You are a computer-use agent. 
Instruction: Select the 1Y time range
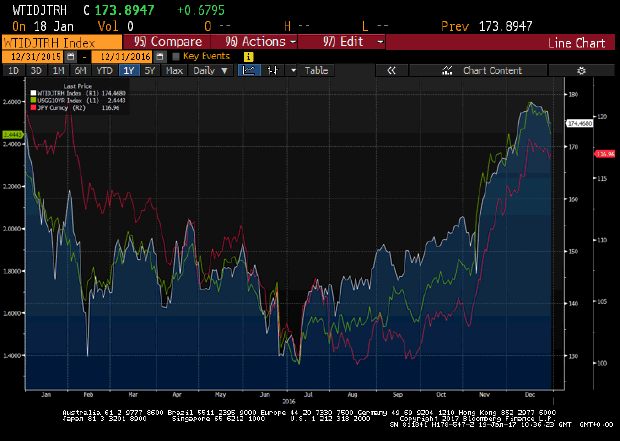(x=129, y=70)
